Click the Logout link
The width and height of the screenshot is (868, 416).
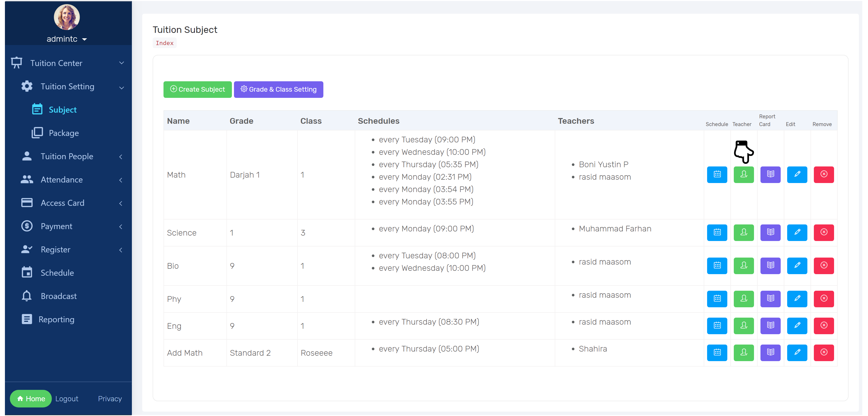[x=67, y=398]
